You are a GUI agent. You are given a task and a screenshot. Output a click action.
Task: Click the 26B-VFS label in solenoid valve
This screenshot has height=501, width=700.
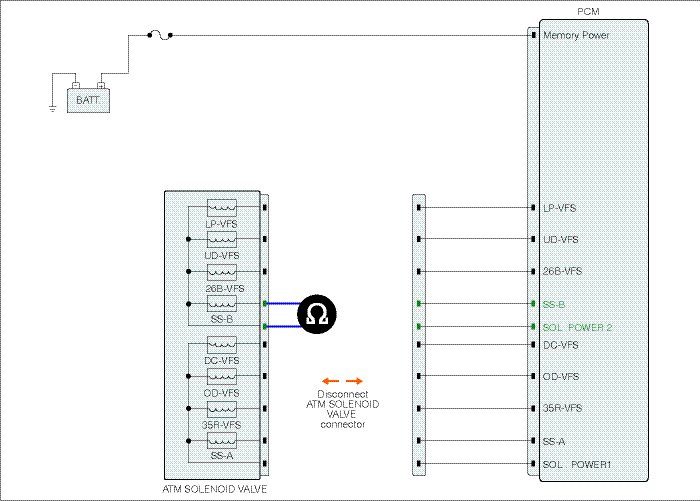(x=225, y=288)
